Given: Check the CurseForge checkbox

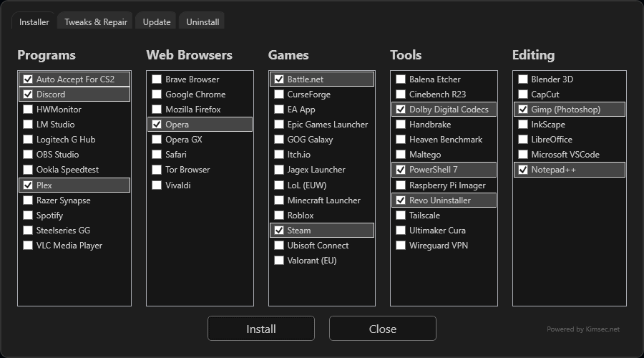Looking at the screenshot, I should pos(279,94).
